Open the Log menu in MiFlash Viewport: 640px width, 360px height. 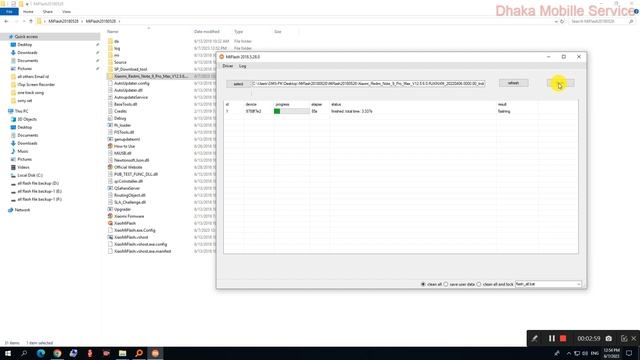pyautogui.click(x=242, y=66)
